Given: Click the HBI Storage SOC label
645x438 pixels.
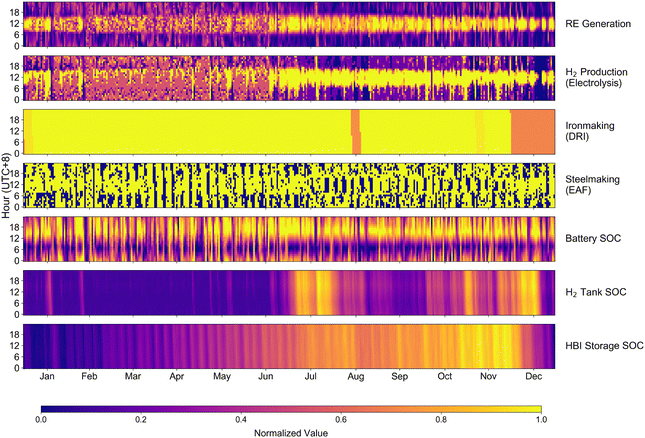Looking at the screenshot, I should click(604, 346).
